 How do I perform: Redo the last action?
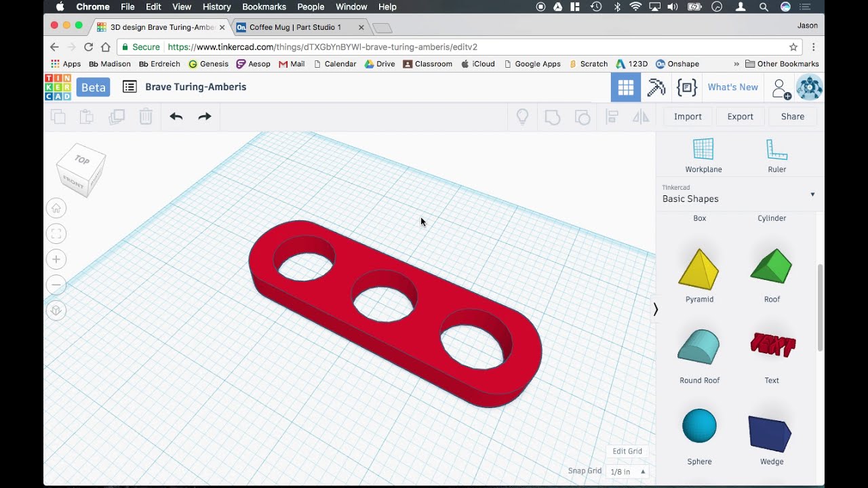pos(205,117)
